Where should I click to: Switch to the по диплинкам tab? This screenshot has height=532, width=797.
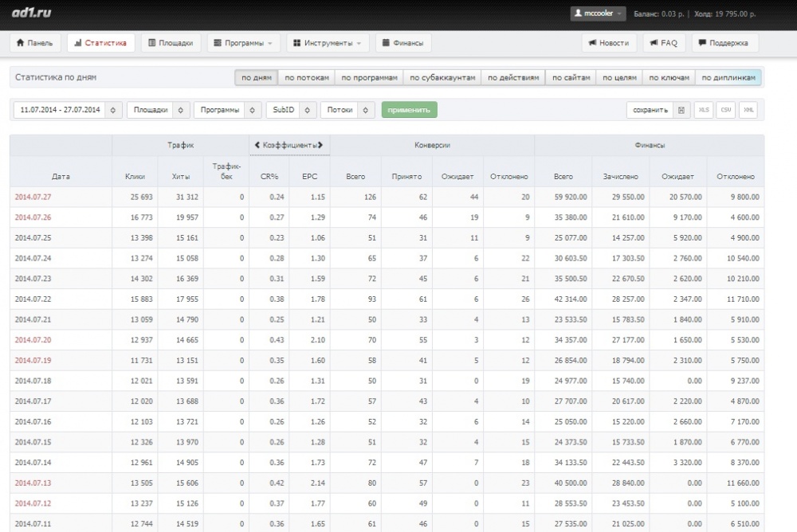coord(728,78)
